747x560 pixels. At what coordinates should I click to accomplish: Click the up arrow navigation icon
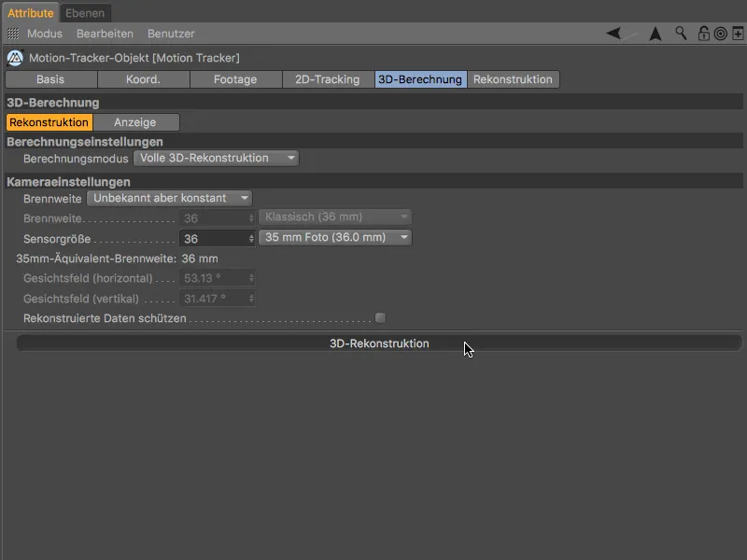click(655, 34)
